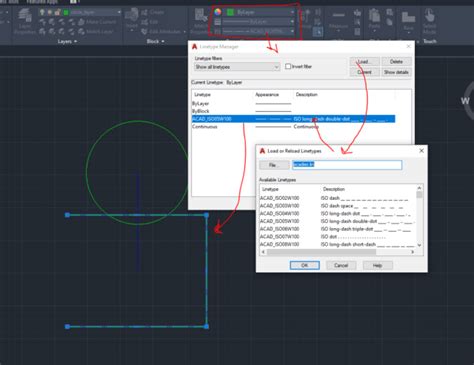This screenshot has height=365, width=474.
Task: Click the Match Layer tool
Action: [96, 32]
